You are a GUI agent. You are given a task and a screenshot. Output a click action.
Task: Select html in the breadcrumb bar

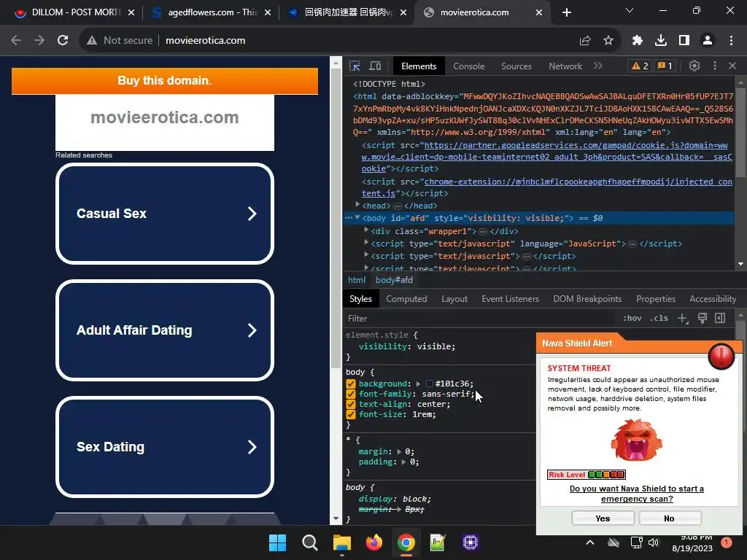(x=357, y=280)
